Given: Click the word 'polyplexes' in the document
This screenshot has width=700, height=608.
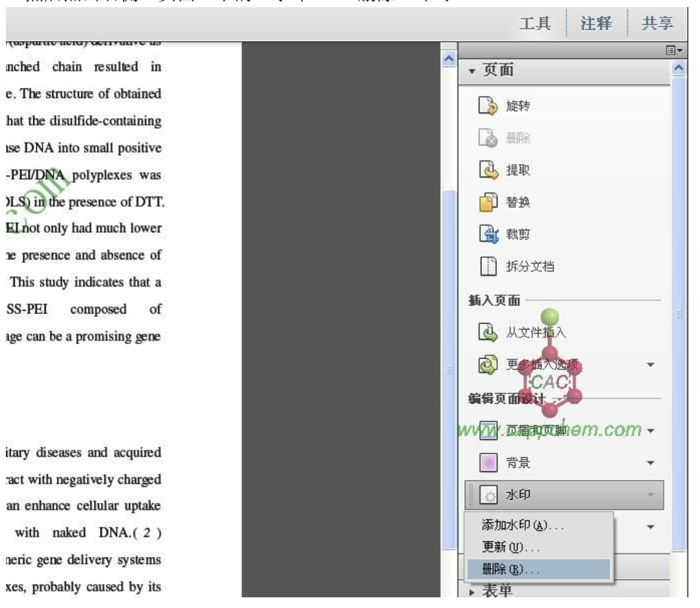Looking at the screenshot, I should [x=102, y=175].
